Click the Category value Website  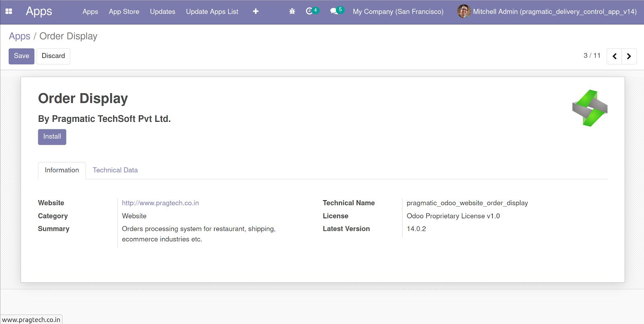pyautogui.click(x=134, y=216)
